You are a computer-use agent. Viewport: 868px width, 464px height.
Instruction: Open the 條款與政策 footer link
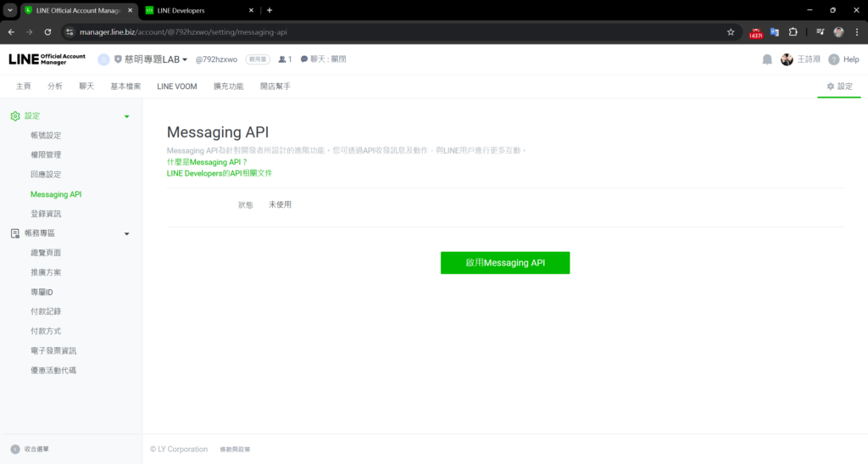click(x=236, y=449)
